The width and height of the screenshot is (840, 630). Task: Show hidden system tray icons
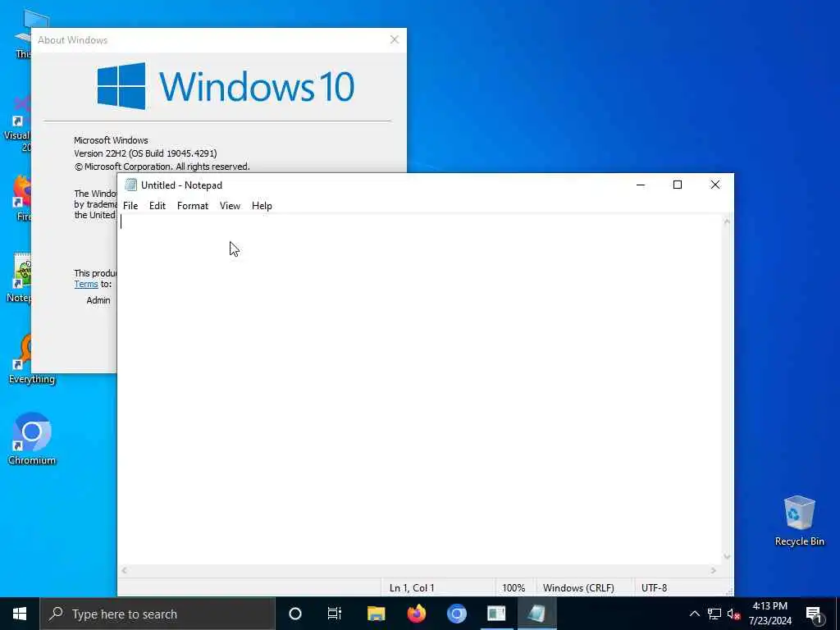(x=694, y=614)
